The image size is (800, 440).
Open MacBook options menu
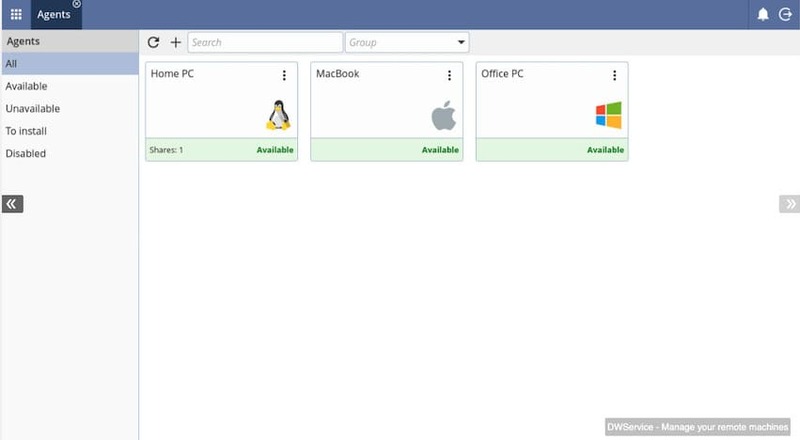pyautogui.click(x=449, y=76)
